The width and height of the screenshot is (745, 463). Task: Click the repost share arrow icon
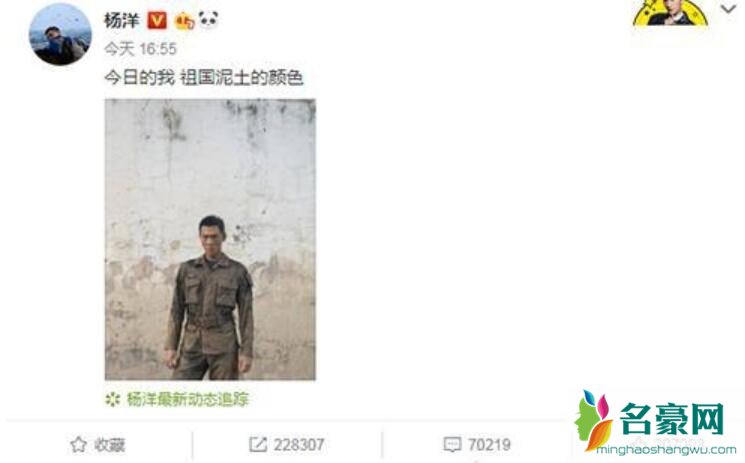[x=258, y=444]
